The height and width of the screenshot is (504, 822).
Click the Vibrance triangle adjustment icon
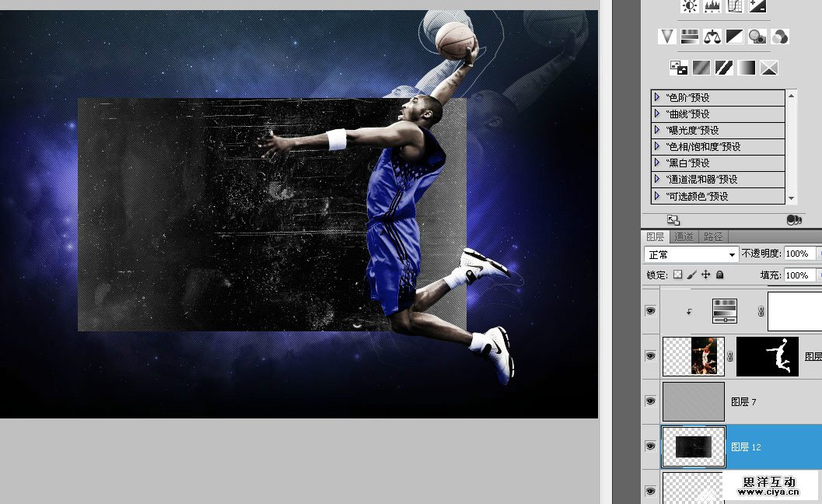(666, 37)
